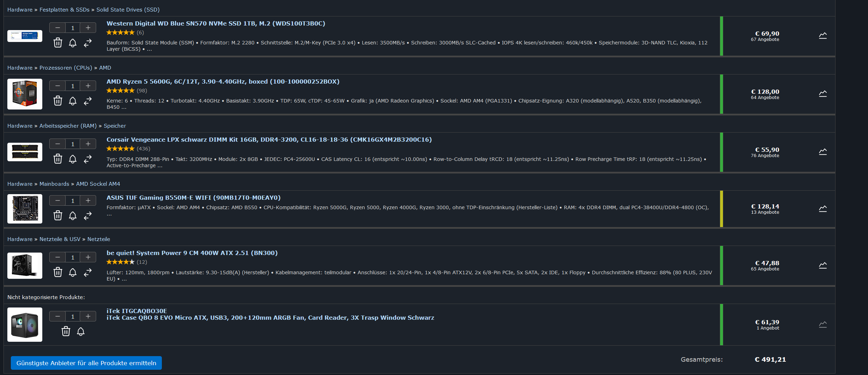Go to Mainboards breadcrumb category
The image size is (868, 375).
pyautogui.click(x=54, y=184)
